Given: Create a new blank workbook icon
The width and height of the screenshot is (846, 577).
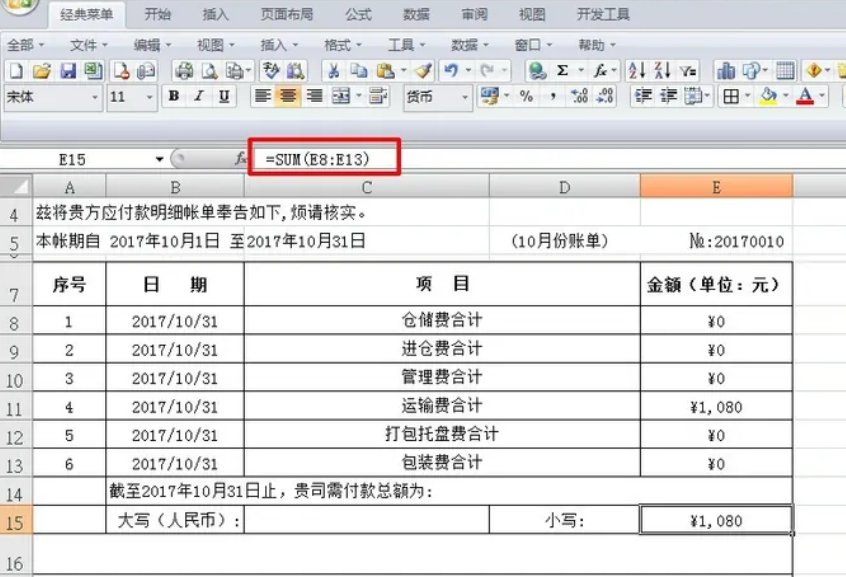Looking at the screenshot, I should [16, 71].
